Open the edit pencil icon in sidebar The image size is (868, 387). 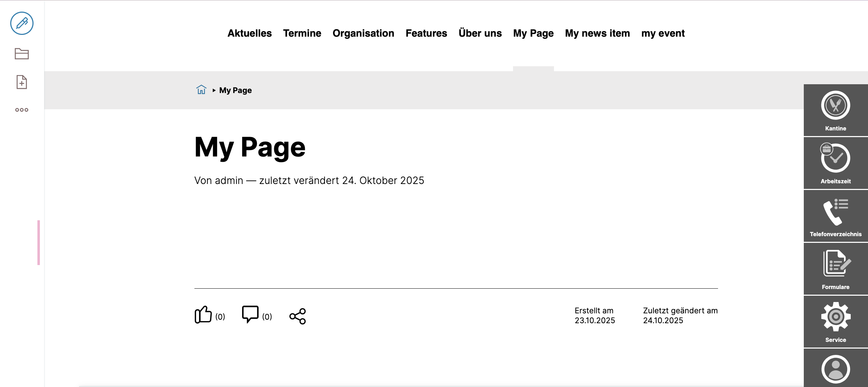pos(22,23)
